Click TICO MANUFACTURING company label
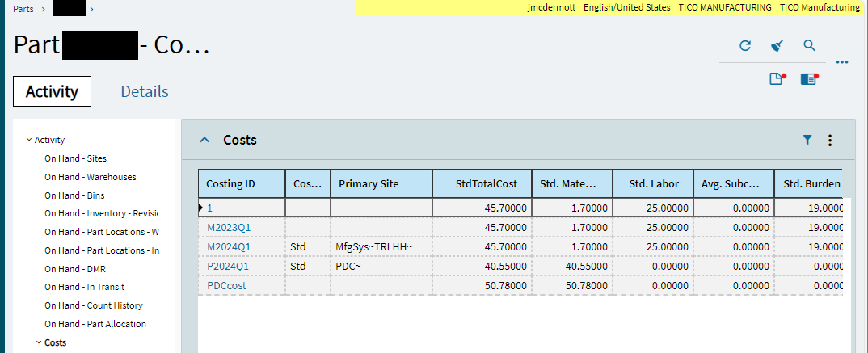The image size is (868, 353). point(725,7)
